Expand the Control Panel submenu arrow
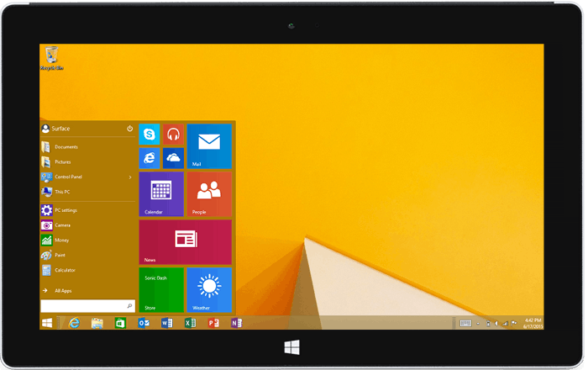Screen dimensions: 588x370 [130, 177]
